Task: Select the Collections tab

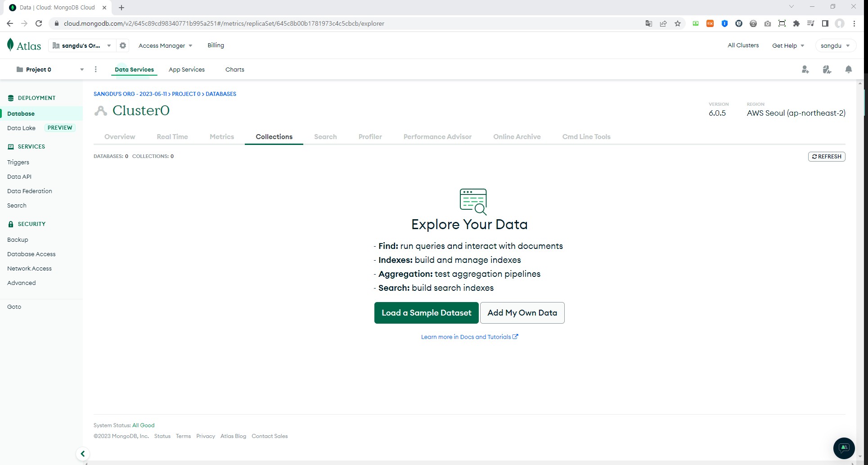Action: 274,137
